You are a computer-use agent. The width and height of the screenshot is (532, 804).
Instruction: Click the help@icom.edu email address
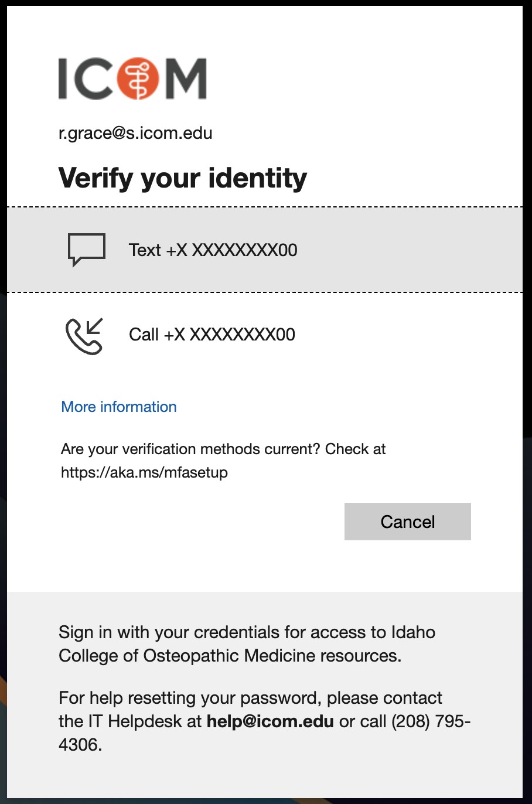(x=270, y=721)
